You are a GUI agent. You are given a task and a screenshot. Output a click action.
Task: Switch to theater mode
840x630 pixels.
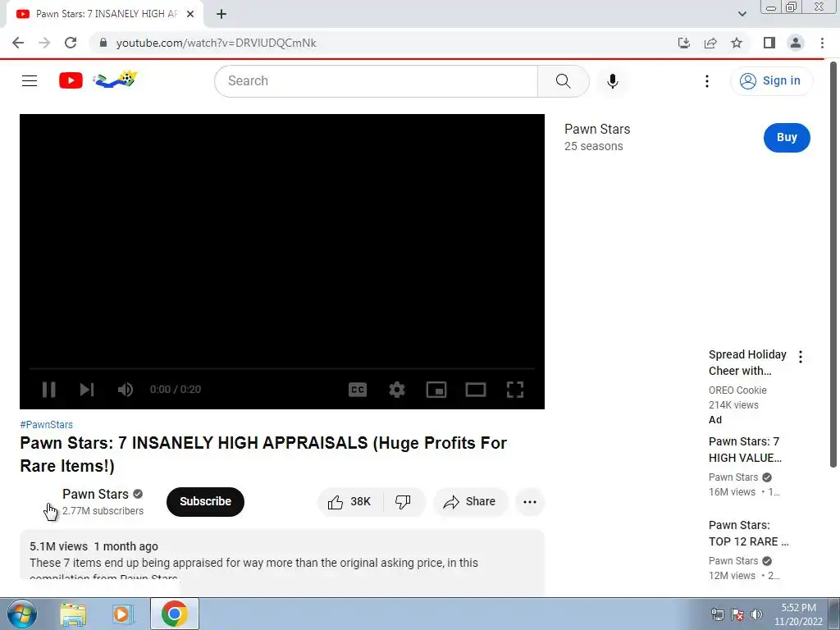coord(476,390)
